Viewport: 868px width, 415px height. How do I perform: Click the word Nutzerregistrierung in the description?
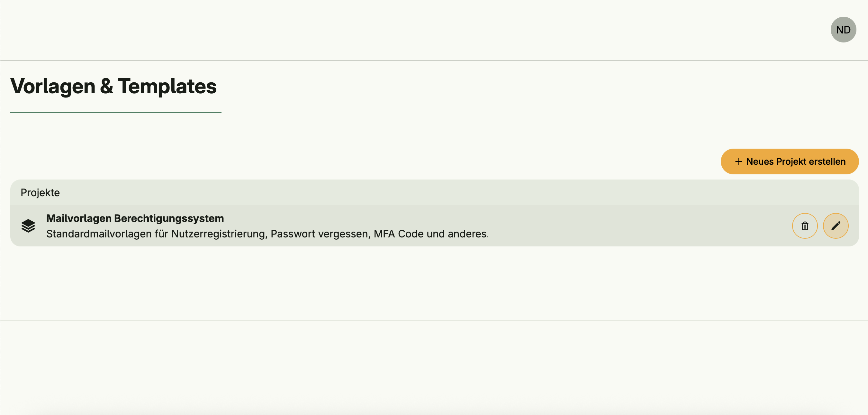point(219,234)
